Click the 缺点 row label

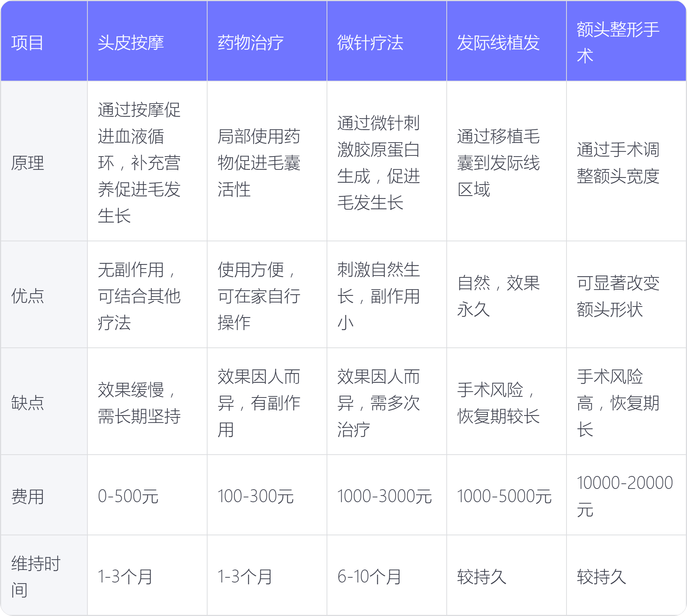coord(27,402)
